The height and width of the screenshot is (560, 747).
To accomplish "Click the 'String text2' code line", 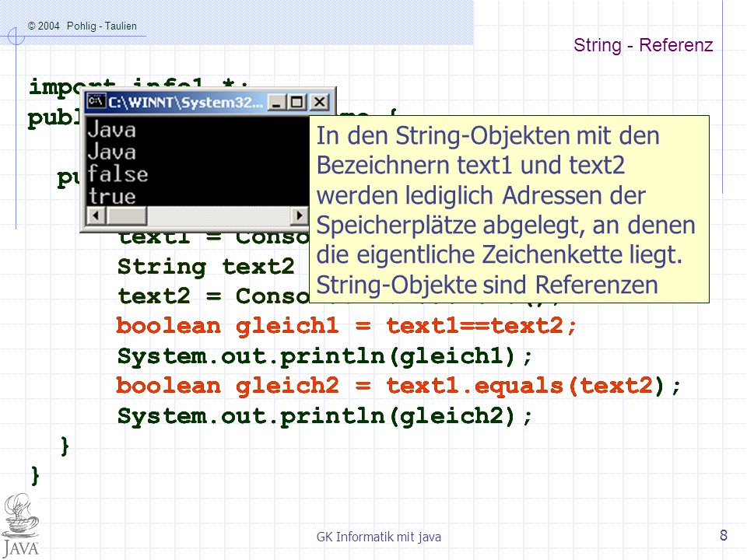I will pos(205,267).
